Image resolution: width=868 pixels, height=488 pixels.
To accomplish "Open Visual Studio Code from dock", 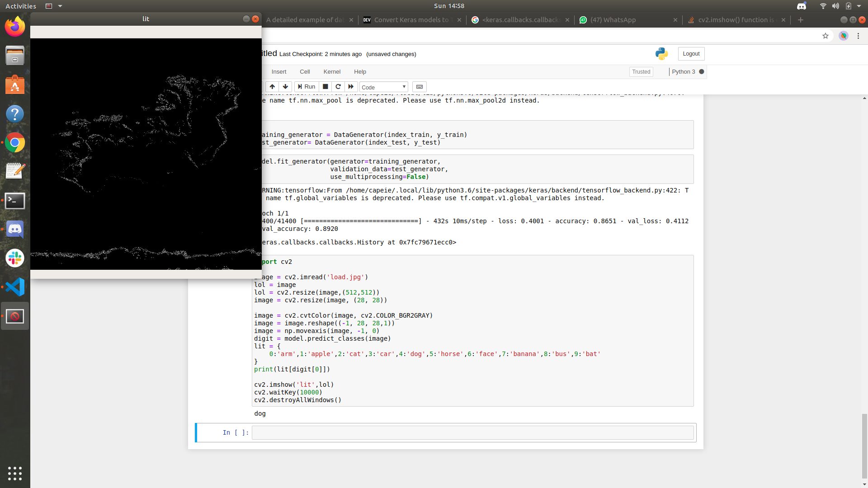I will tap(15, 287).
